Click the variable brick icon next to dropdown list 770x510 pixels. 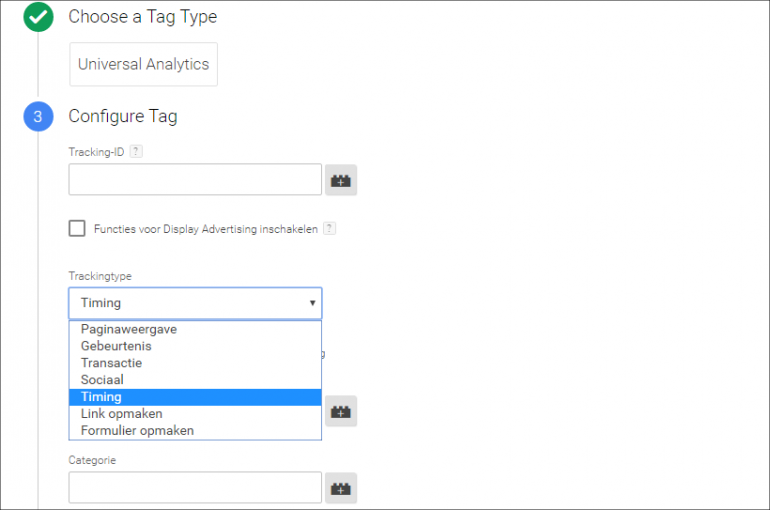pos(341,411)
